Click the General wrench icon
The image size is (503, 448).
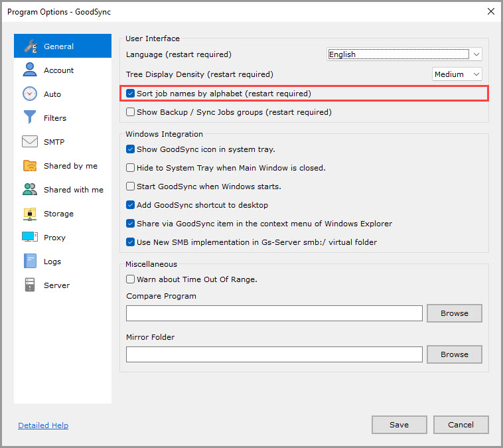(30, 46)
